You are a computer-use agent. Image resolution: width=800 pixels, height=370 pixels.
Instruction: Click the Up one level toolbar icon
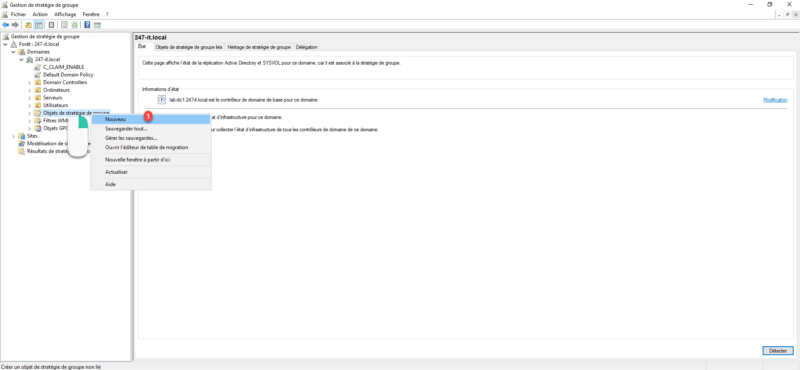[x=29, y=24]
